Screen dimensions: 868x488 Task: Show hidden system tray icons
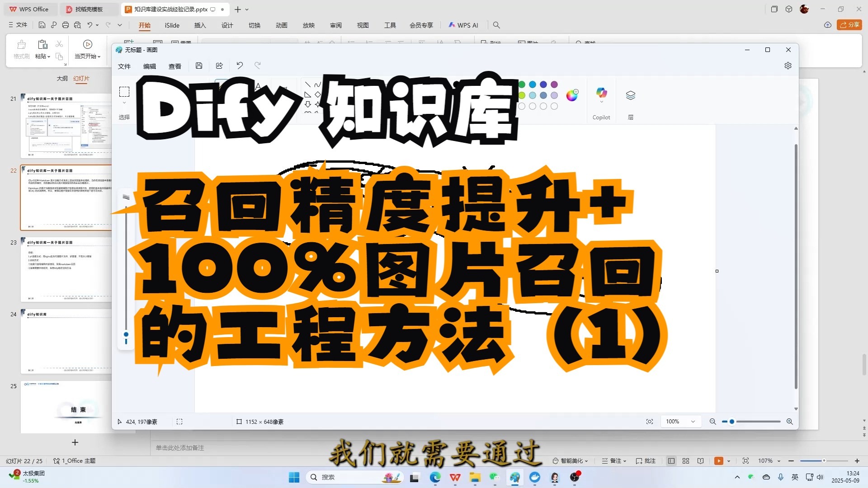click(x=737, y=477)
